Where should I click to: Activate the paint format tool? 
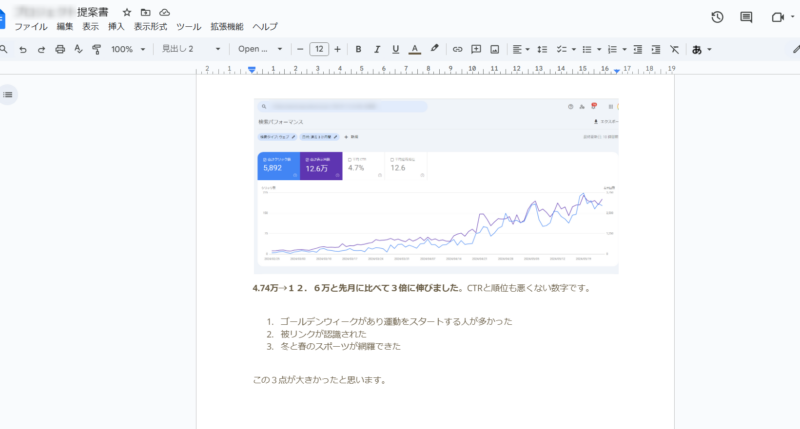coord(96,49)
